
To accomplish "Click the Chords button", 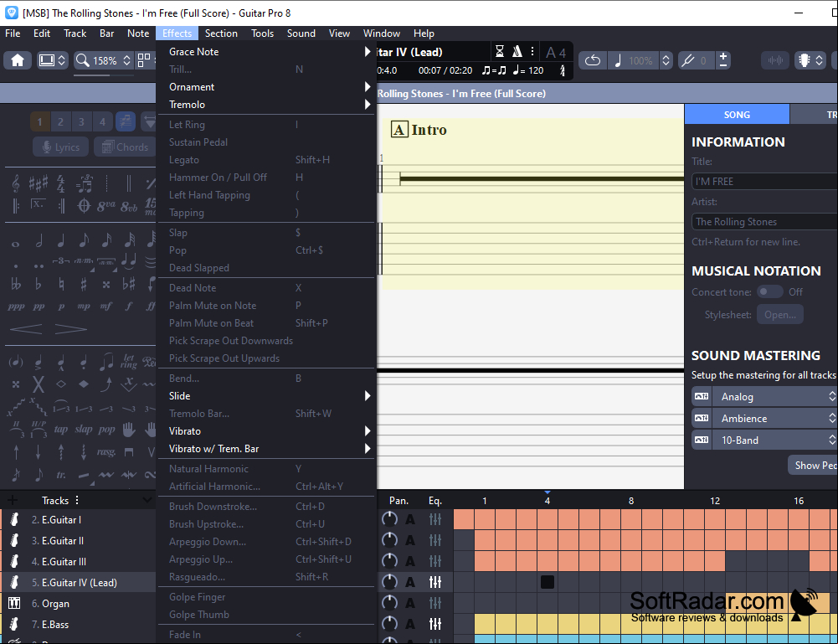I will point(125,147).
